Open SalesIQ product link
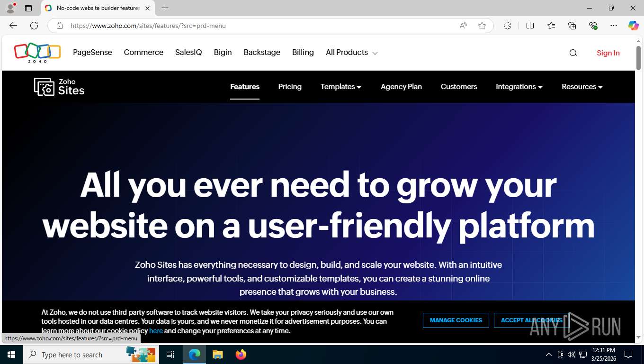Viewport: 644px width, 364px height. coord(188,52)
